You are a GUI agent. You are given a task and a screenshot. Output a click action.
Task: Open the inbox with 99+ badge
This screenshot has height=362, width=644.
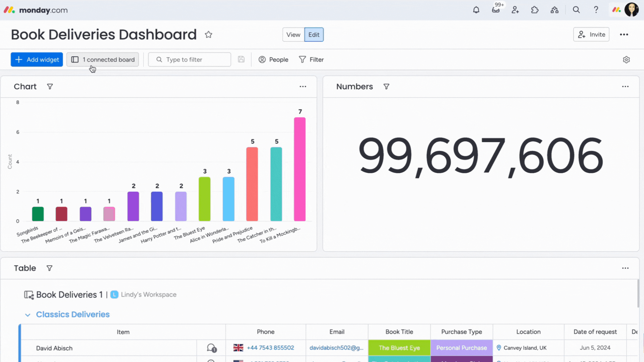pyautogui.click(x=496, y=10)
